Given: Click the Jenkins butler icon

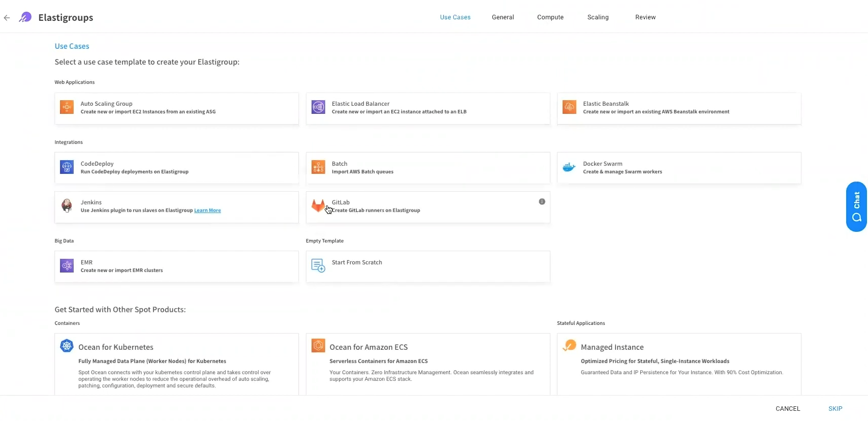Looking at the screenshot, I should click(67, 206).
